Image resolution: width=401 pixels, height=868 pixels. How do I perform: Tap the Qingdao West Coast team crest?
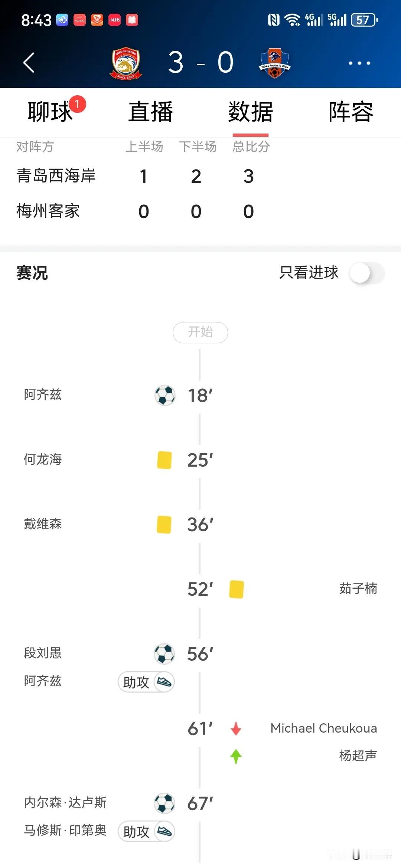[126, 63]
